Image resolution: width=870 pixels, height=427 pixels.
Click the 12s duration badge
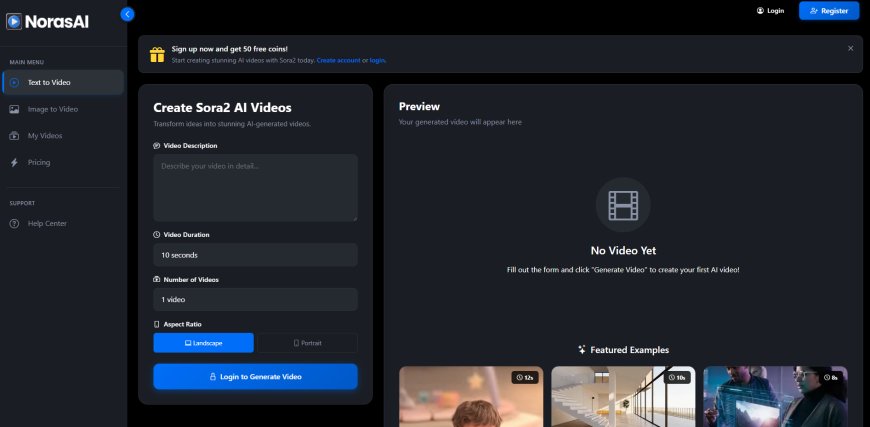point(524,378)
